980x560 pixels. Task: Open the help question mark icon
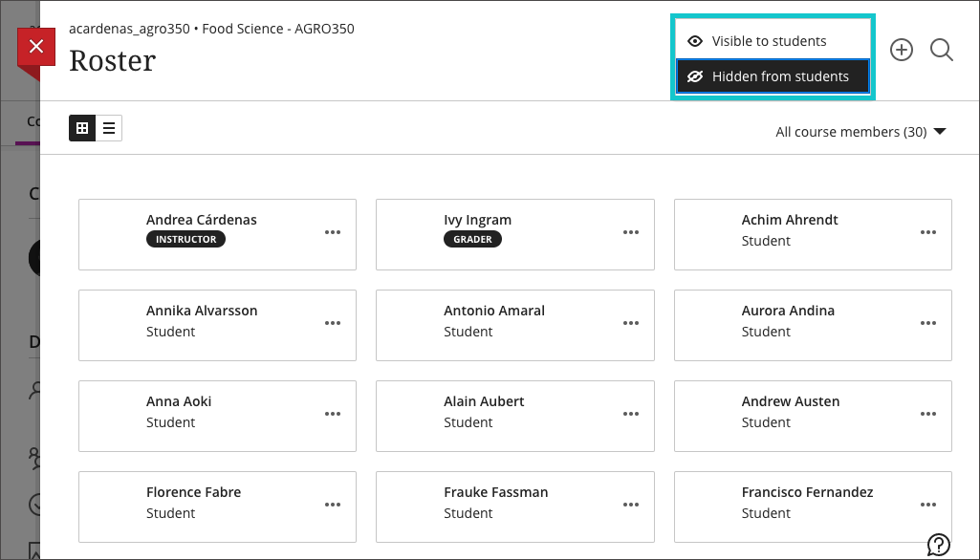tap(938, 544)
